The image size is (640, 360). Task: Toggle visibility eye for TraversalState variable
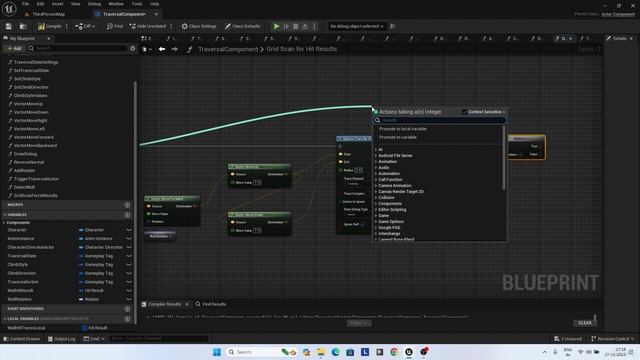129,256
